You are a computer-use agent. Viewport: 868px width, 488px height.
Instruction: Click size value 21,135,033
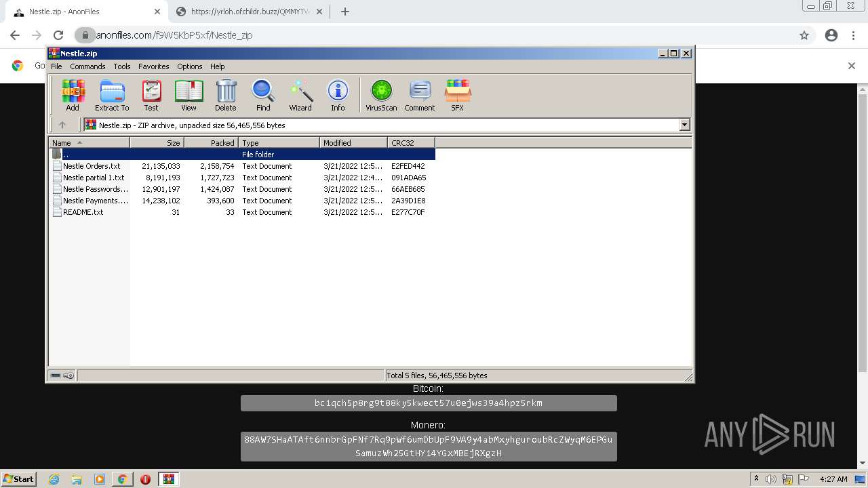click(x=161, y=166)
